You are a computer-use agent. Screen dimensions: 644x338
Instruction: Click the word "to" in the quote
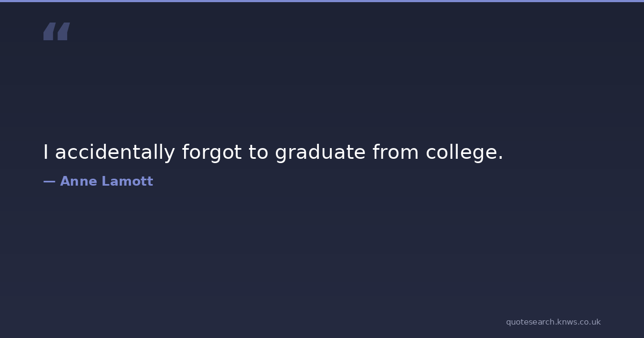tap(258, 152)
